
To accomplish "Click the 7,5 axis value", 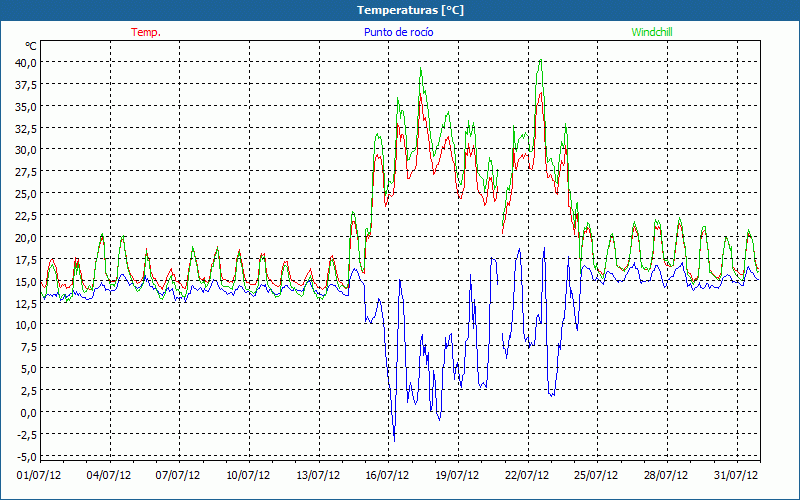I will pyautogui.click(x=29, y=346).
